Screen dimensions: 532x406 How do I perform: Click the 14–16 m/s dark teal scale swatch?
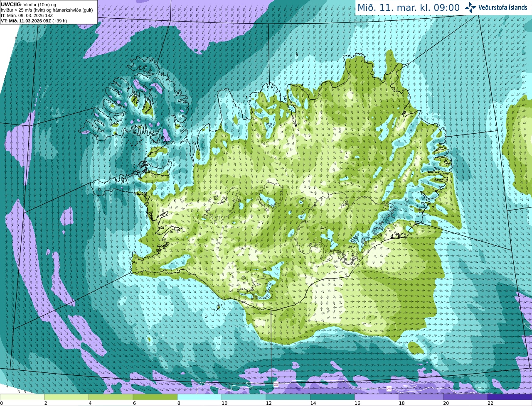click(332, 397)
